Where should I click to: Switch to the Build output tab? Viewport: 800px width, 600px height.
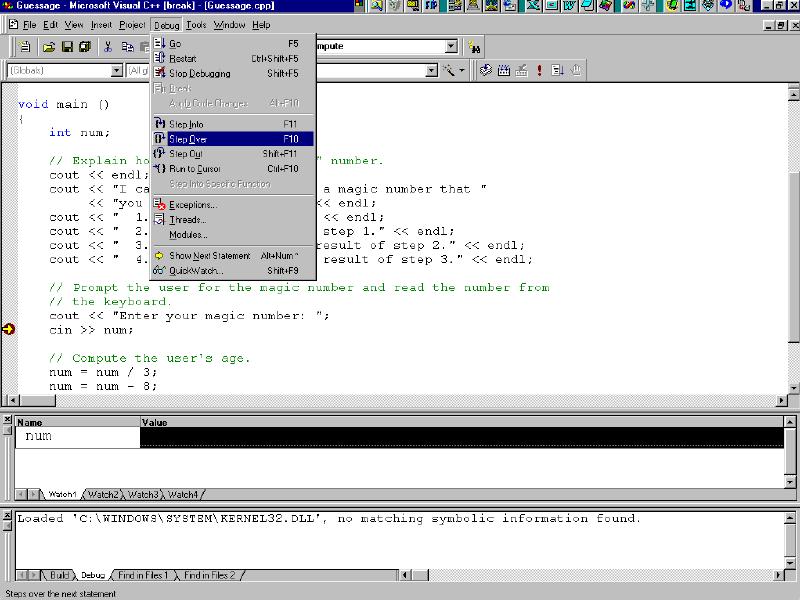pyautogui.click(x=59, y=575)
